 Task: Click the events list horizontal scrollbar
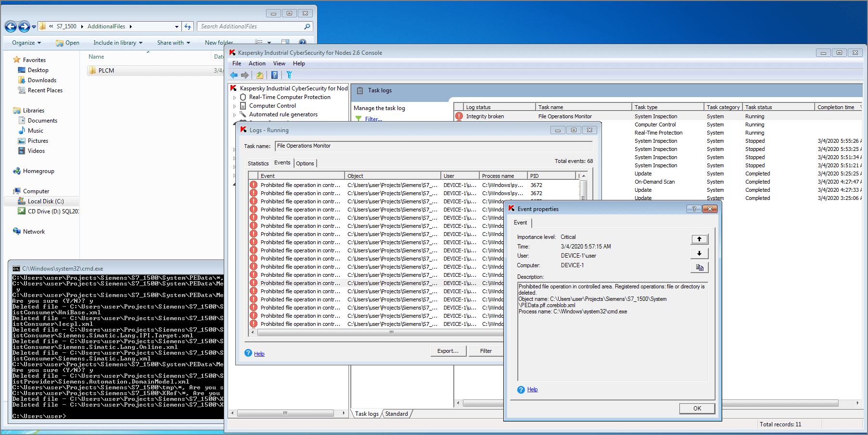[x=391, y=332]
